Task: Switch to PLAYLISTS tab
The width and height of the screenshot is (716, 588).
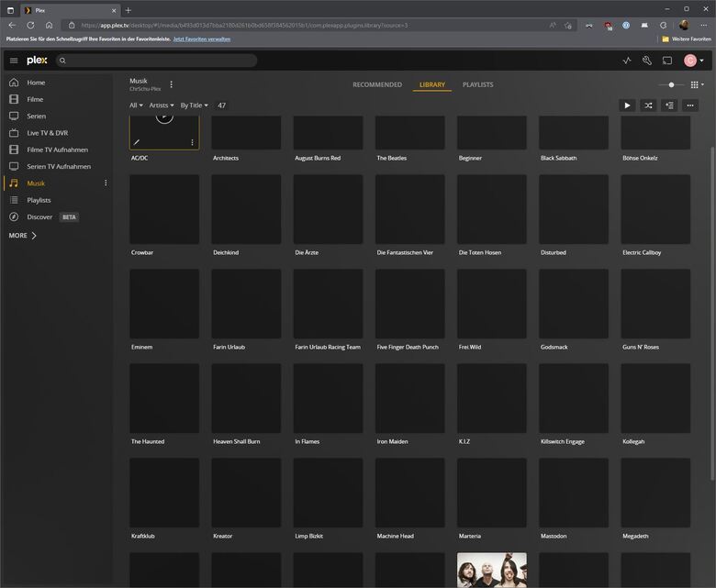Action: 477,84
